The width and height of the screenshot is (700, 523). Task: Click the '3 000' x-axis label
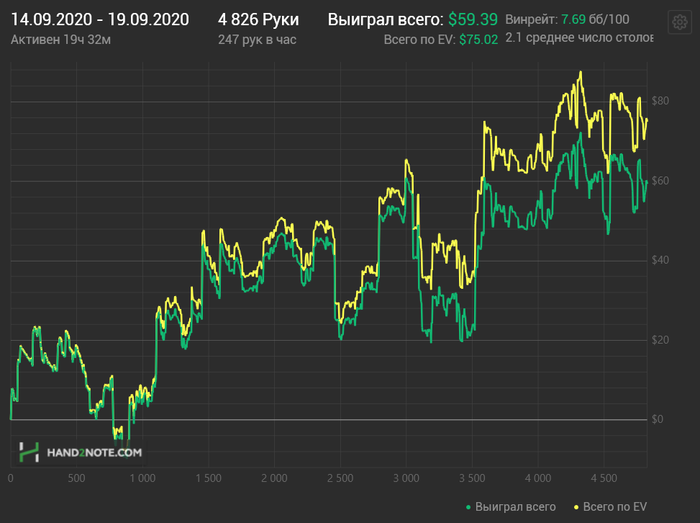(x=406, y=478)
